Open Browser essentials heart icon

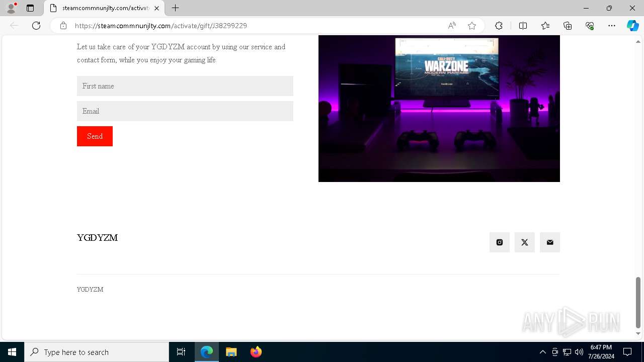(590, 26)
